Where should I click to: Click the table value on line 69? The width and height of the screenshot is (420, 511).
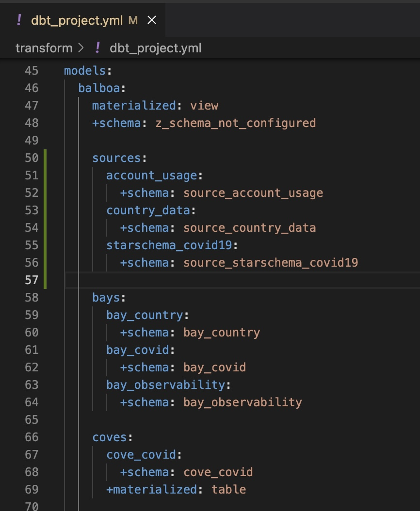[x=228, y=490]
